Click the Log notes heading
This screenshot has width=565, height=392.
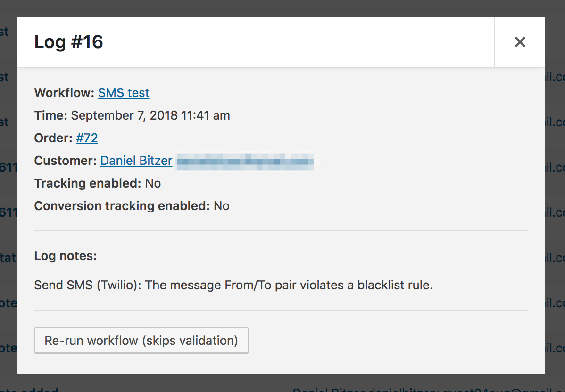tap(66, 256)
